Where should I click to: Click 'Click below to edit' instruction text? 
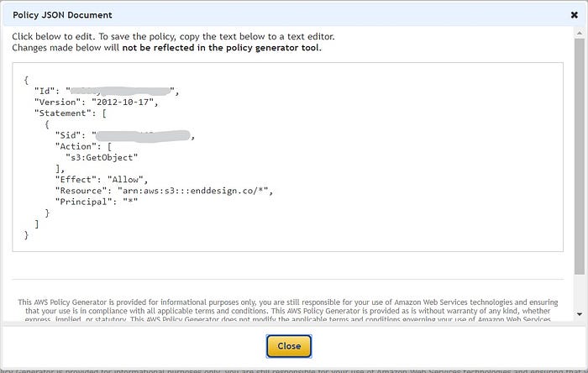(x=173, y=36)
